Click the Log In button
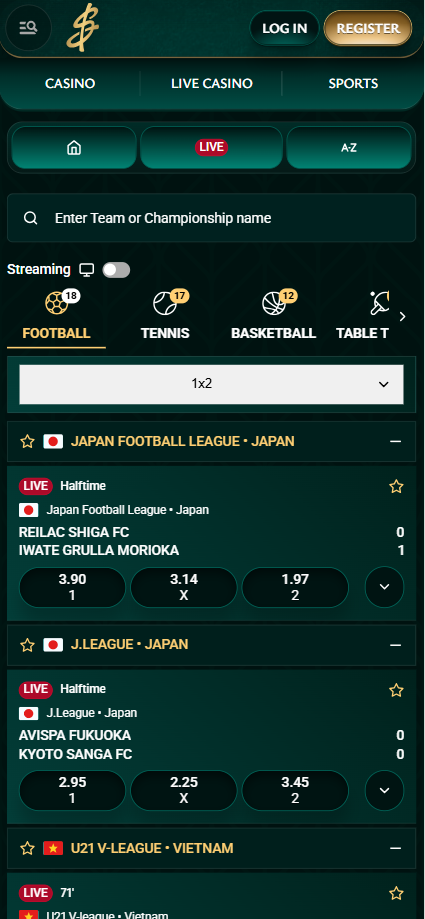This screenshot has height=919, width=425. click(284, 28)
